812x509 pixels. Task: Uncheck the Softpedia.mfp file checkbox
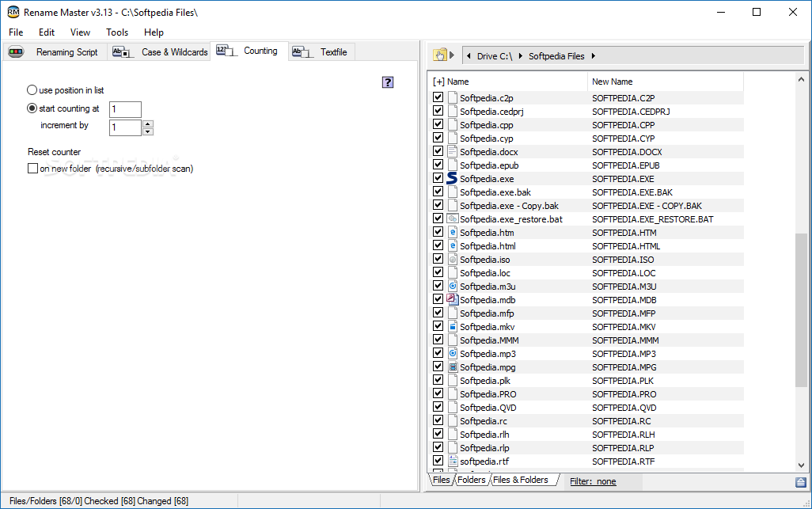(x=438, y=313)
